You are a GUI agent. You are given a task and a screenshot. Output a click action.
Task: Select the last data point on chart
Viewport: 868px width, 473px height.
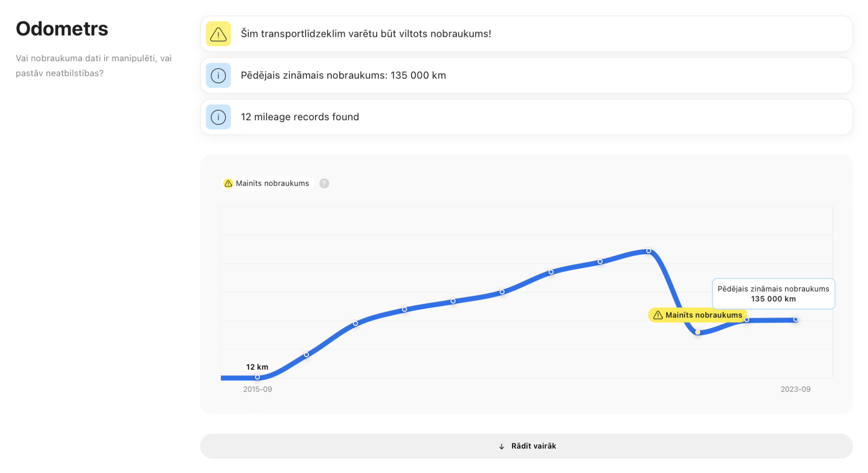(796, 320)
